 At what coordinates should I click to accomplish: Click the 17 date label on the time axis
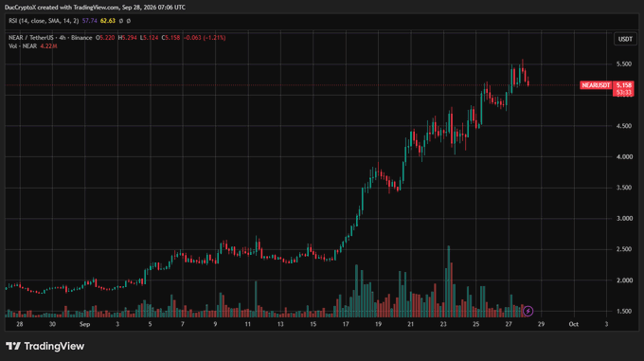coord(346,324)
